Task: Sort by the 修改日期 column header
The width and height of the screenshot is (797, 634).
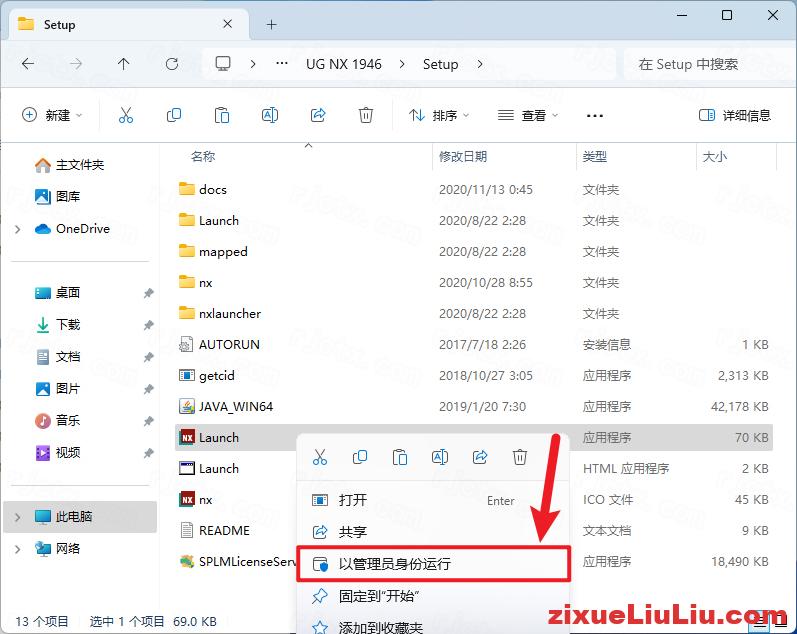Action: (463, 157)
